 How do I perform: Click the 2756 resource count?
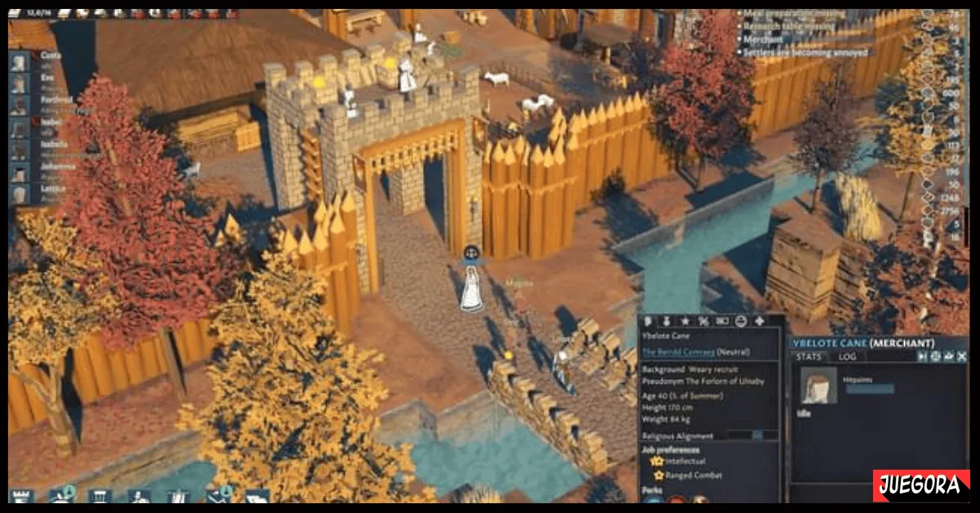(951, 211)
